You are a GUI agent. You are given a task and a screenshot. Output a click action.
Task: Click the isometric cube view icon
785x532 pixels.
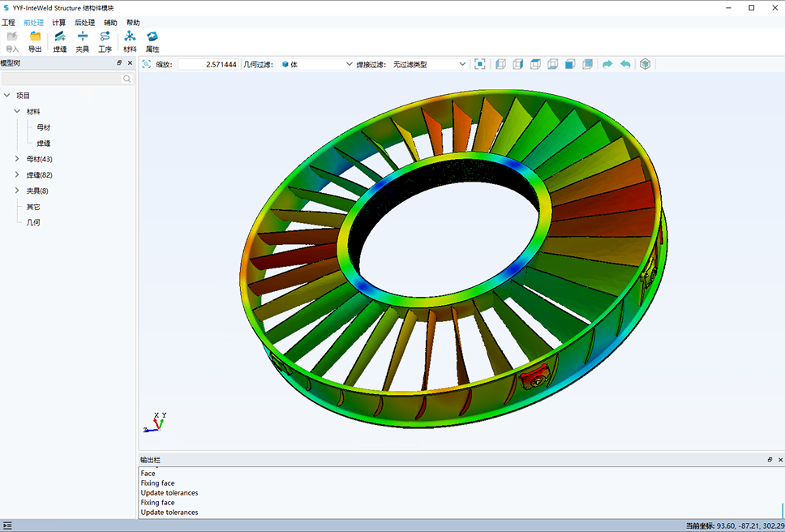coord(646,64)
